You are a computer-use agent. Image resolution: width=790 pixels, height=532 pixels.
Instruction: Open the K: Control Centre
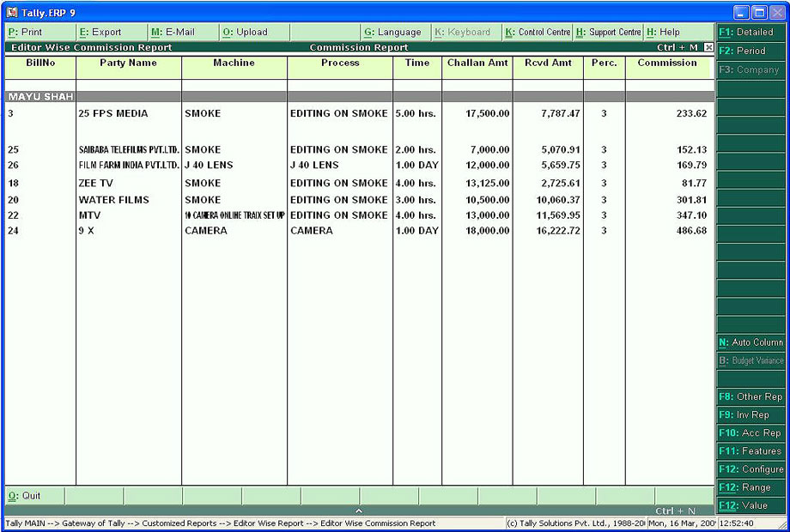[x=537, y=32]
